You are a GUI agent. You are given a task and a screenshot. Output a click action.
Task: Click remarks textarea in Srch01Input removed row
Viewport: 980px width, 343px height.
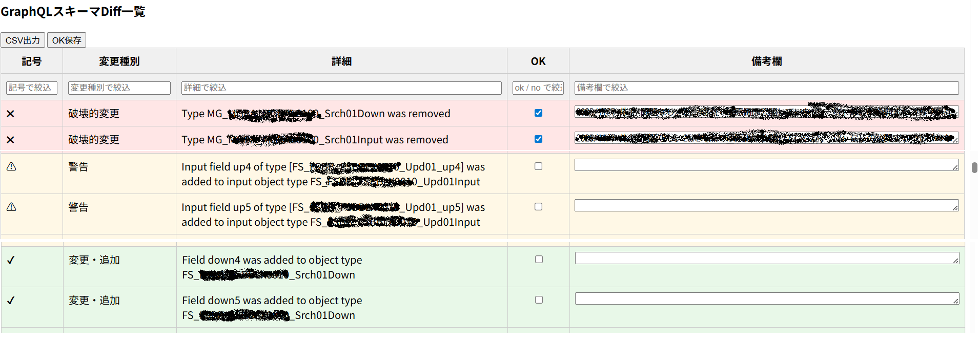pos(766,138)
